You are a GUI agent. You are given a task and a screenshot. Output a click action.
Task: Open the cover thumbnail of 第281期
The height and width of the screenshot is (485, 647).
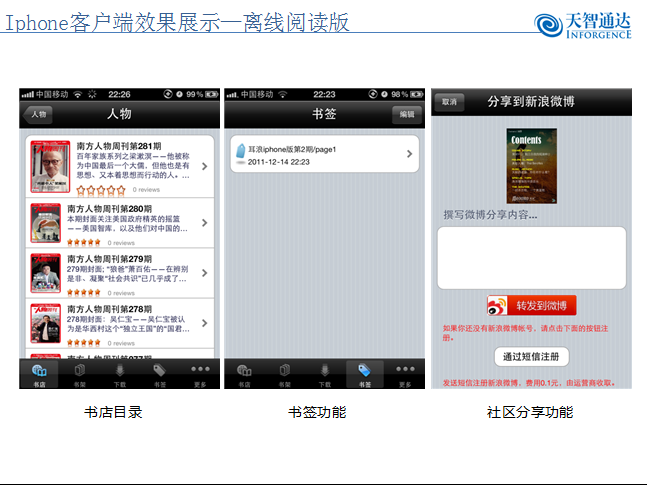click(x=50, y=167)
